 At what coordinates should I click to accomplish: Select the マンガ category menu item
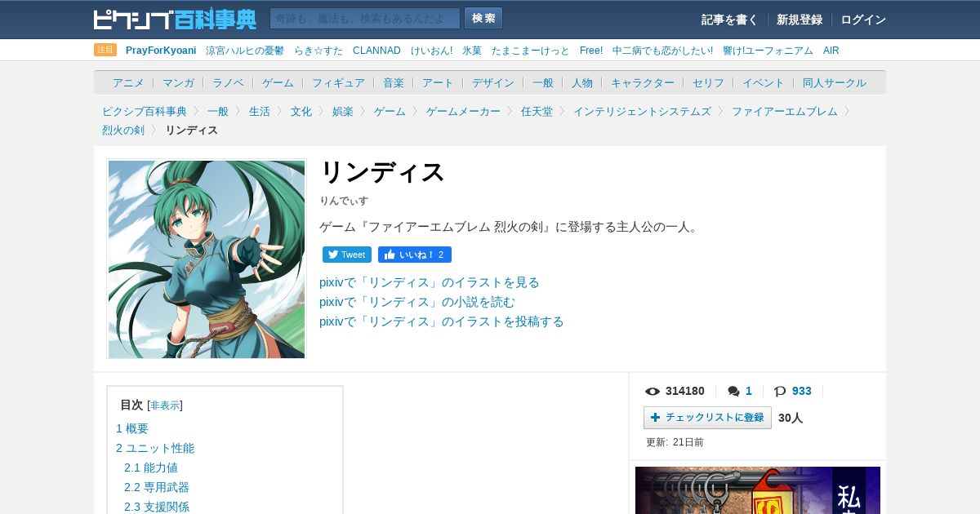pyautogui.click(x=178, y=82)
